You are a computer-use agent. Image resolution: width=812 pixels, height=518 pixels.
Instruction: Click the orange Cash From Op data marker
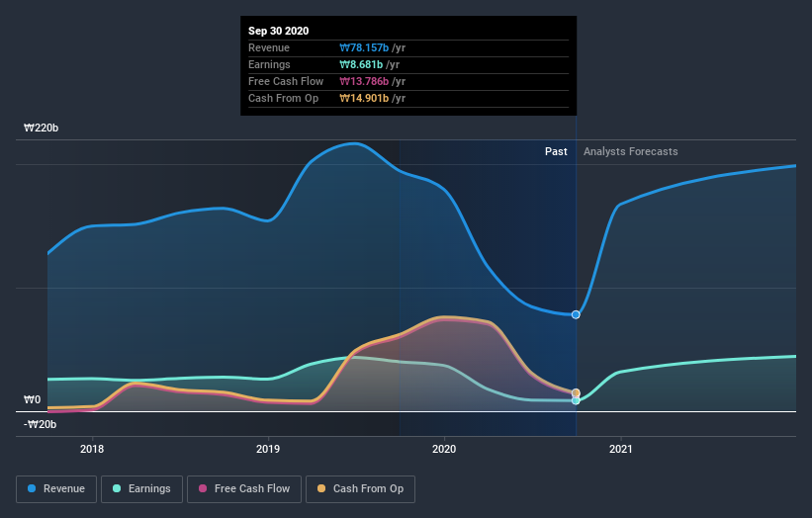click(576, 392)
